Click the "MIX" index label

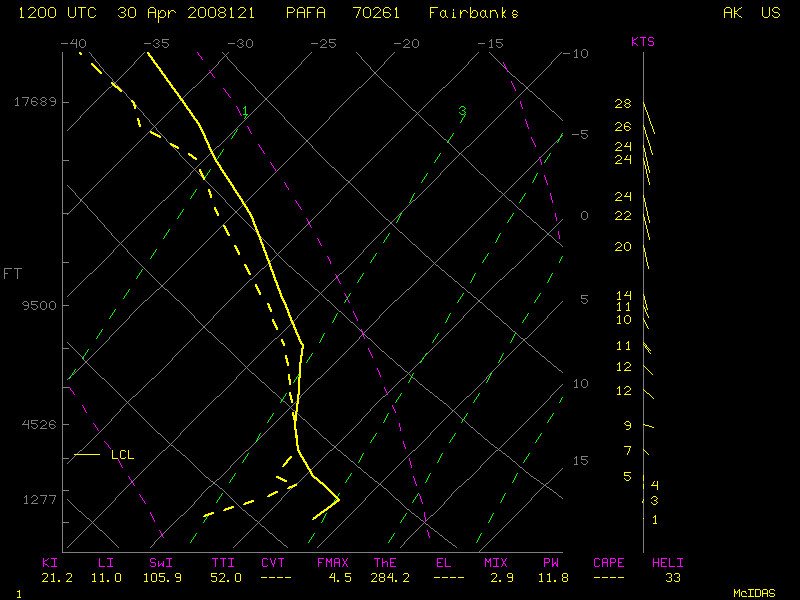point(496,563)
